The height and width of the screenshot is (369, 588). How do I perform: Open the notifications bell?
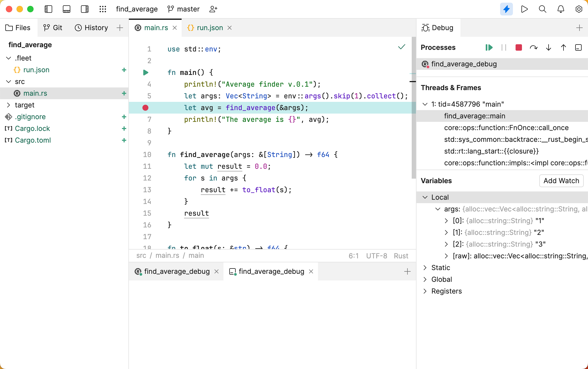pos(560,9)
